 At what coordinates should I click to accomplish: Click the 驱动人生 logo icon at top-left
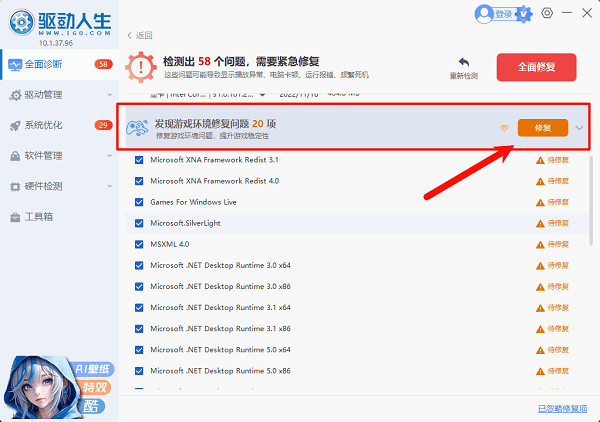click(x=17, y=18)
